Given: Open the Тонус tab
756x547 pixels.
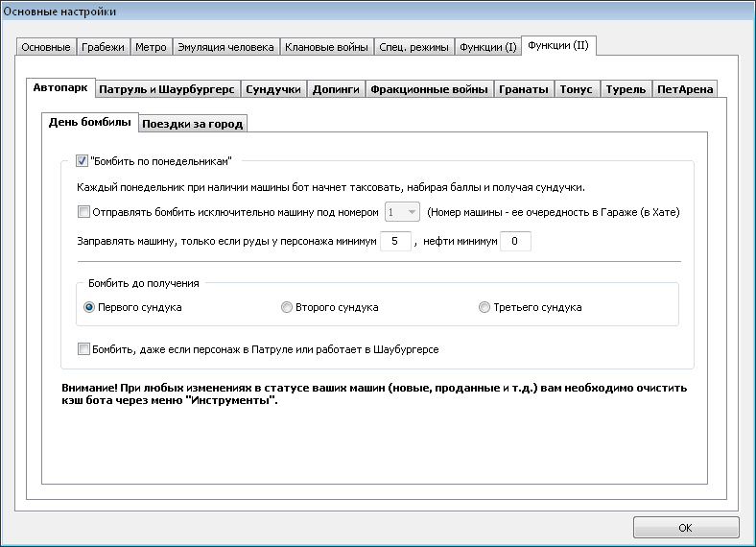Looking at the screenshot, I should point(577,89).
